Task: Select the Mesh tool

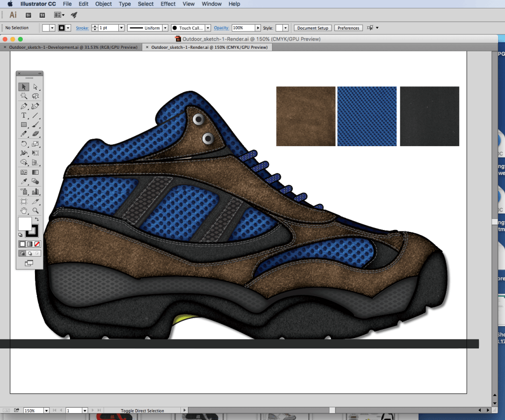Action: coord(23,172)
